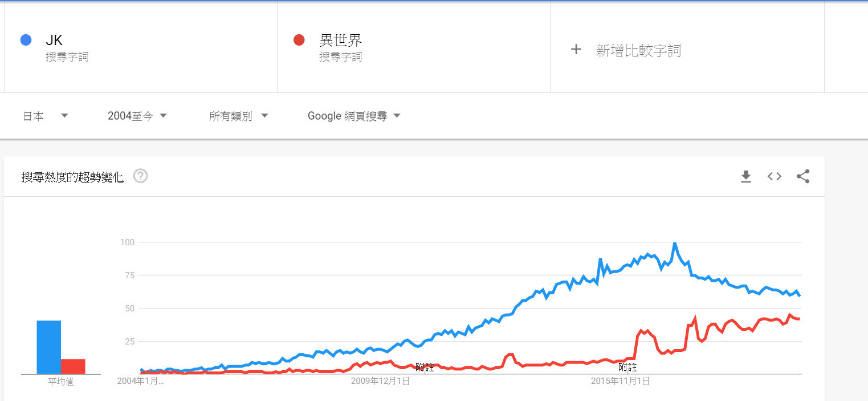Share the interest over time chart
This screenshot has height=401, width=868.
[x=802, y=177]
